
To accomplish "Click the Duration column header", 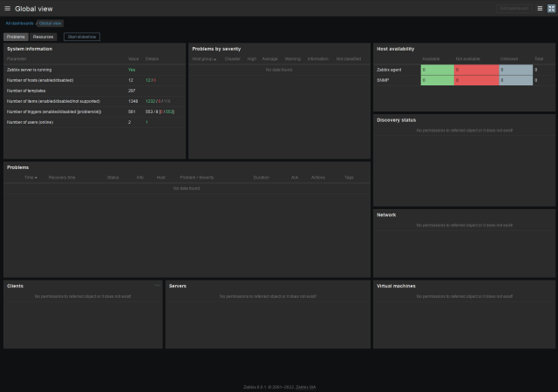I will (x=262, y=178).
